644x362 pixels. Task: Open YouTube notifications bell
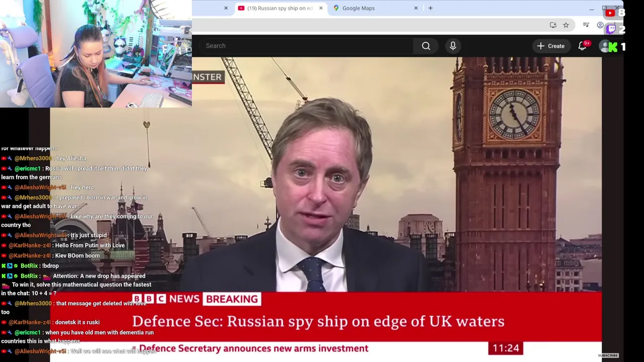pyautogui.click(x=582, y=46)
